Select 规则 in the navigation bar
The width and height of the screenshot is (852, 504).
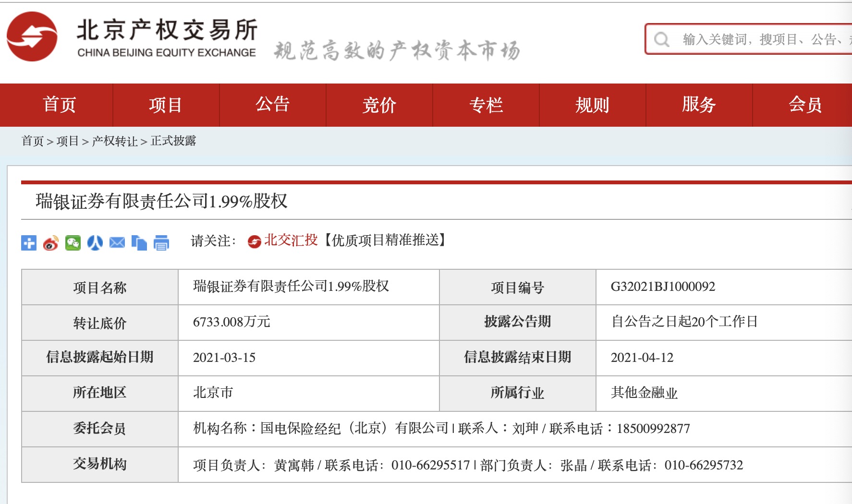coord(592,105)
